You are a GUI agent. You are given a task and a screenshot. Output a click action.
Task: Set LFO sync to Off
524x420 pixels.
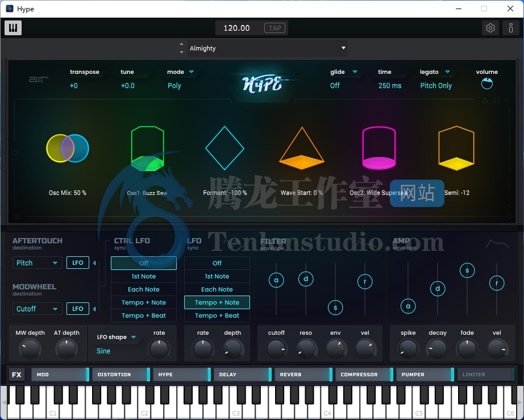point(217,263)
